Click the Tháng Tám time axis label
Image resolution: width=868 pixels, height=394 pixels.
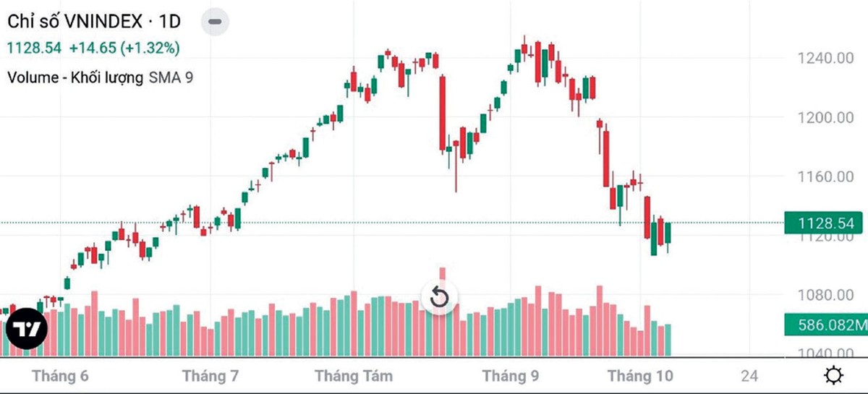[x=354, y=376]
